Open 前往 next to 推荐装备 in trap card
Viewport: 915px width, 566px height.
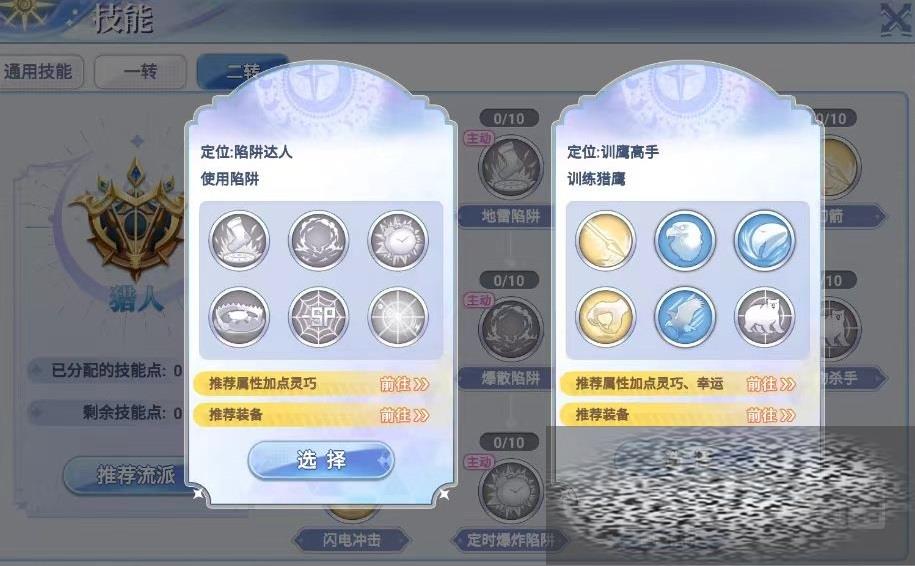tap(404, 415)
